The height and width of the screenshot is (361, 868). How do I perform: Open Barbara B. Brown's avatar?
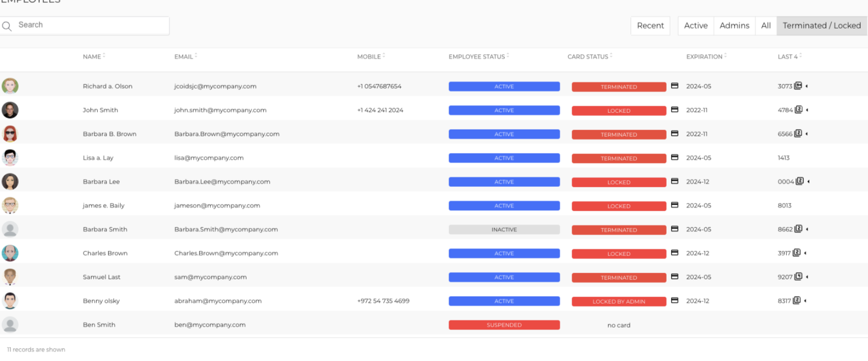coord(10,134)
